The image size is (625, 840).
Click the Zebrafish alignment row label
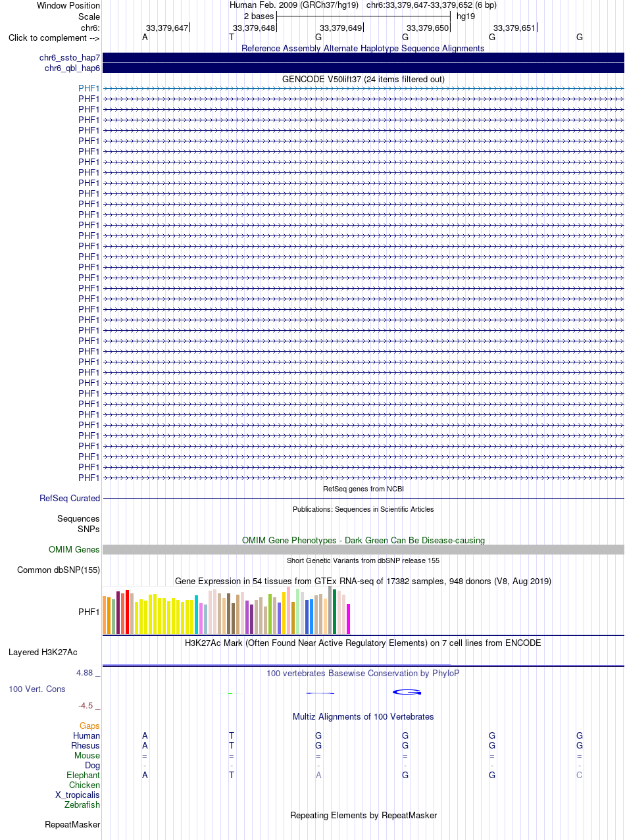82,805
